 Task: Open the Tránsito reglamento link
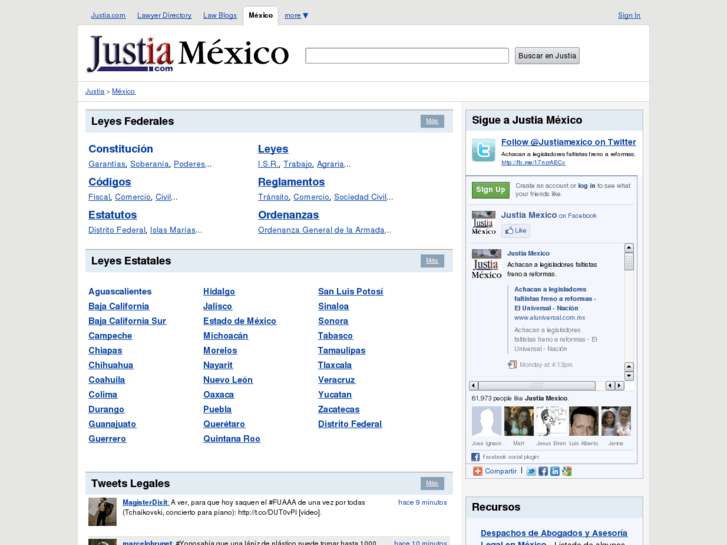(x=273, y=197)
